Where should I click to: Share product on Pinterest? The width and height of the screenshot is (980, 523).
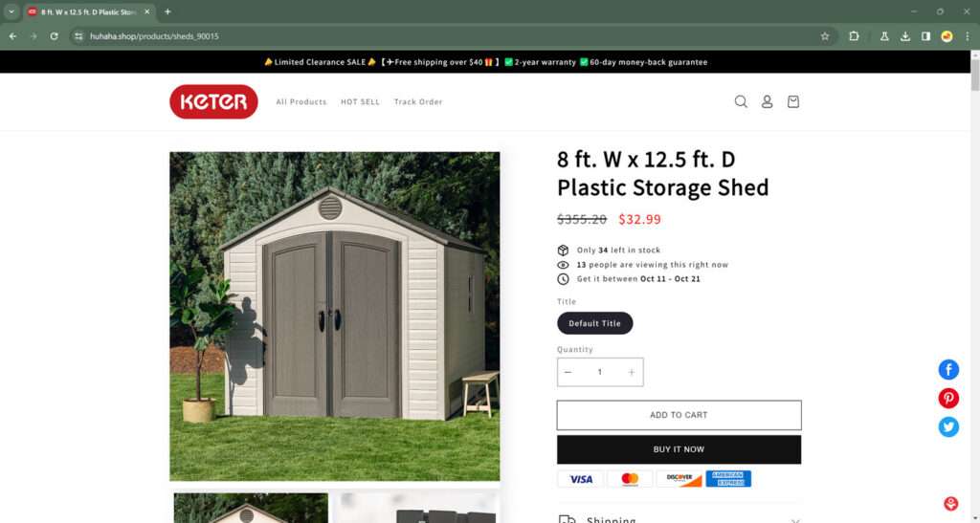click(x=948, y=398)
